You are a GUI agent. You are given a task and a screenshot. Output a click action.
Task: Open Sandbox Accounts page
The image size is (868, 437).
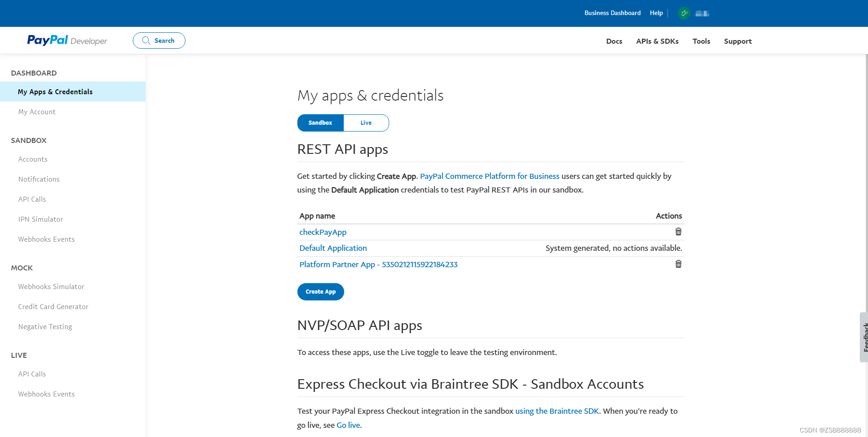click(33, 159)
